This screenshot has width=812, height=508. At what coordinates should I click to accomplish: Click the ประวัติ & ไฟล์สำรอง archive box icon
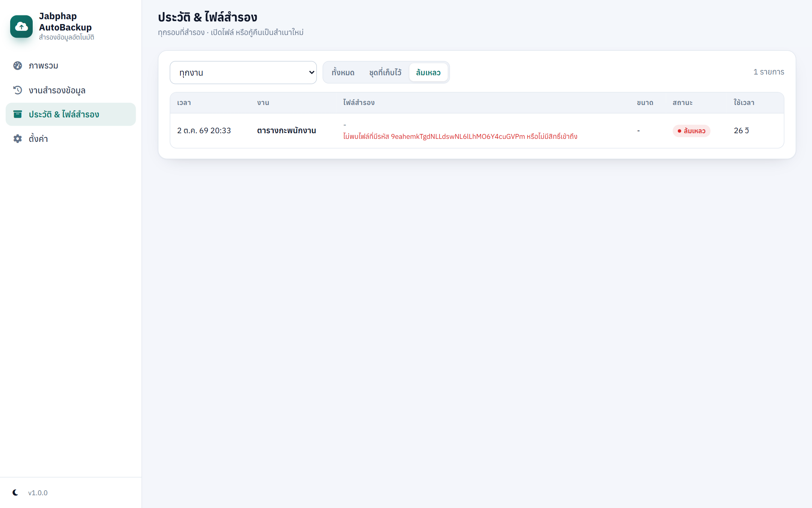pos(18,114)
